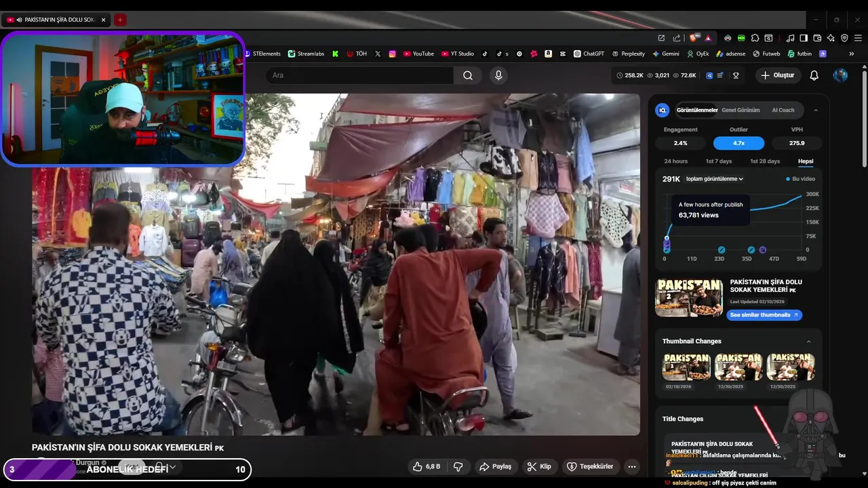Click the trophy icon in stats bar
Screen dimensions: 868x488
tap(736, 75)
